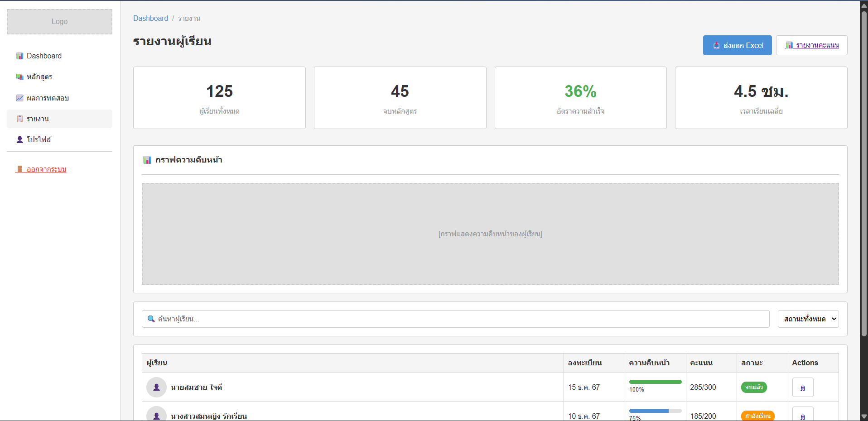Click the Logo placeholder in sidebar
The width and height of the screenshot is (868, 421).
[x=59, y=22]
